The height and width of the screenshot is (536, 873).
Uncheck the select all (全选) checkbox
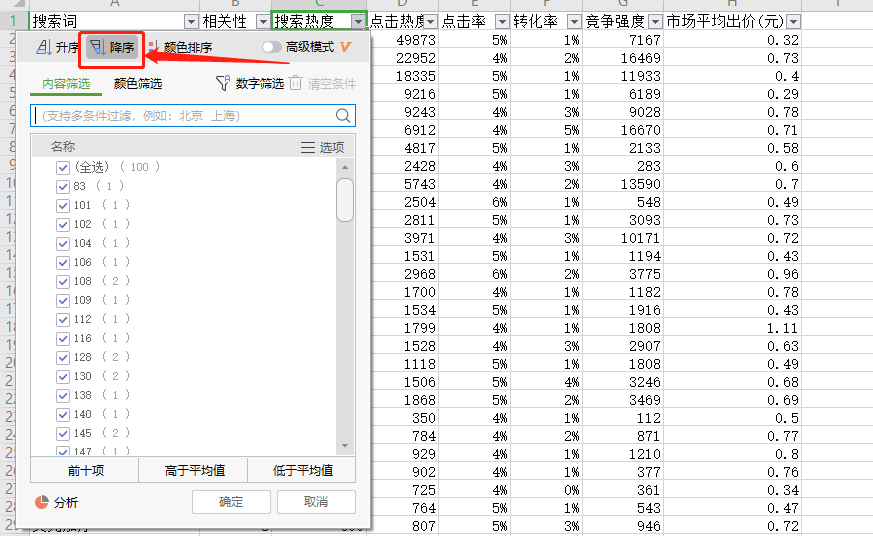tap(63, 167)
